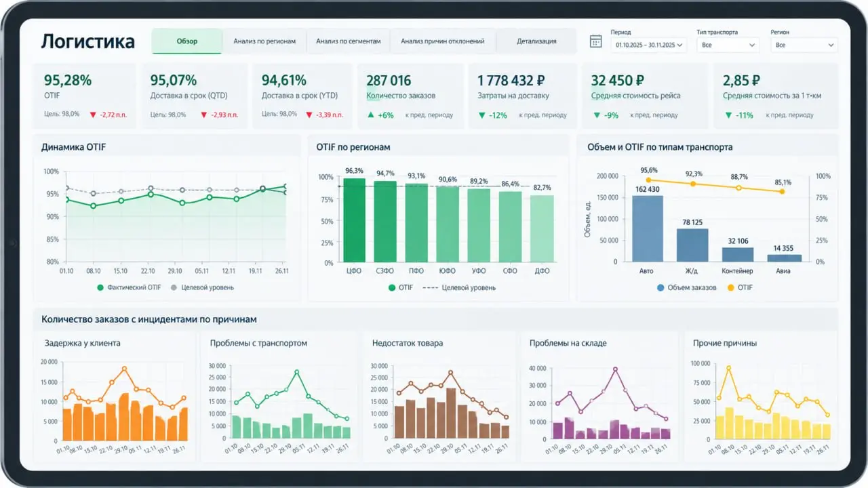Open the Анализ по регионам tab
Viewport: 868px width, 488px height.
(x=264, y=41)
